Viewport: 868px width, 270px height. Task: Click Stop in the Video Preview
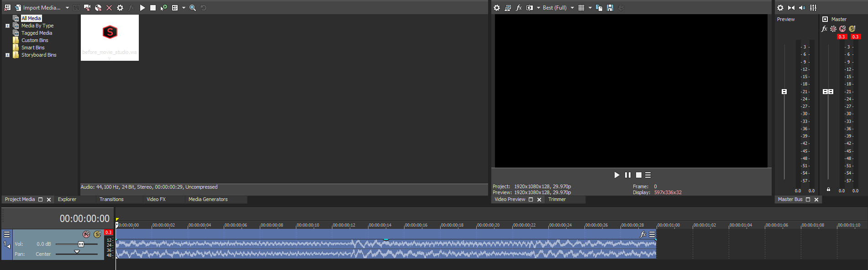(639, 175)
